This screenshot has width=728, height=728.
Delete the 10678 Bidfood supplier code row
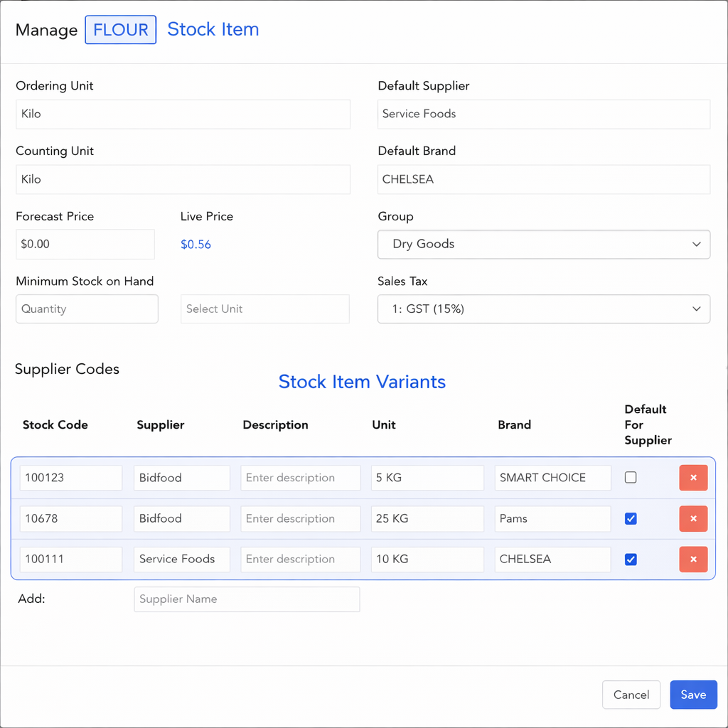click(x=692, y=518)
